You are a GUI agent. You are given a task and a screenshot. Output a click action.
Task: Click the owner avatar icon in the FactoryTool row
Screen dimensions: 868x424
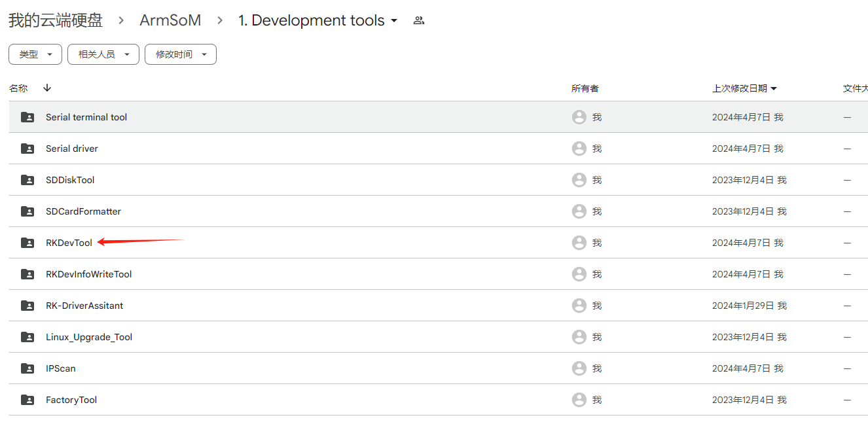pos(579,400)
